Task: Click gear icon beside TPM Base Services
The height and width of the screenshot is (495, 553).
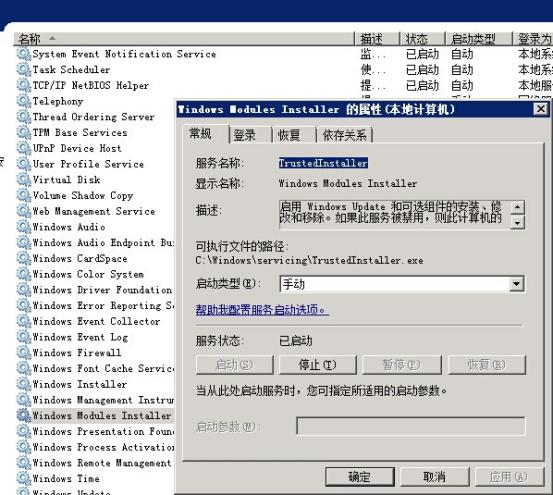Action: click(x=24, y=133)
